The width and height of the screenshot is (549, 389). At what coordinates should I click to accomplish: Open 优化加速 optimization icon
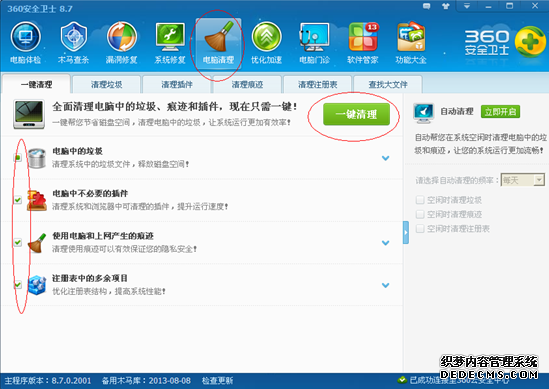click(266, 43)
